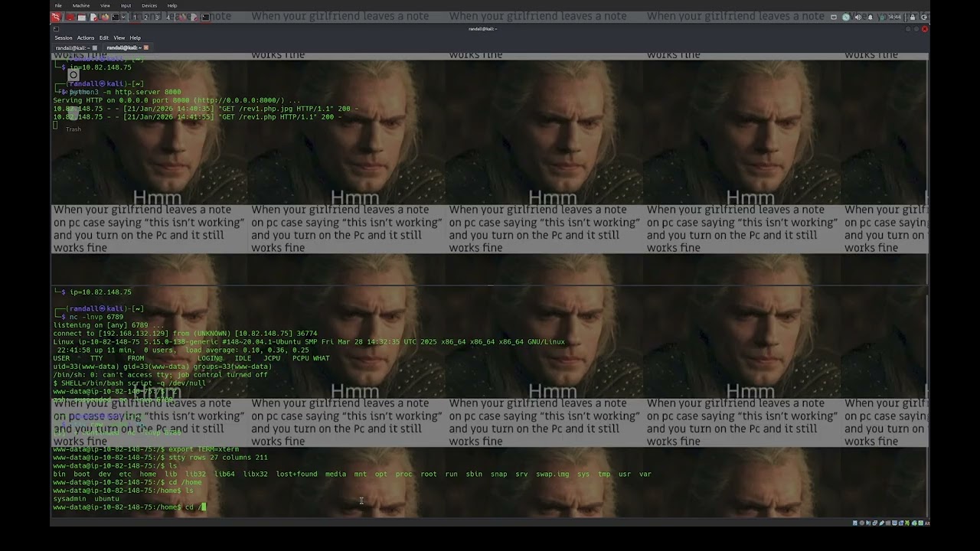980x551 pixels.
Task: Select running terminal window in panel taskbar
Action: click(x=205, y=17)
